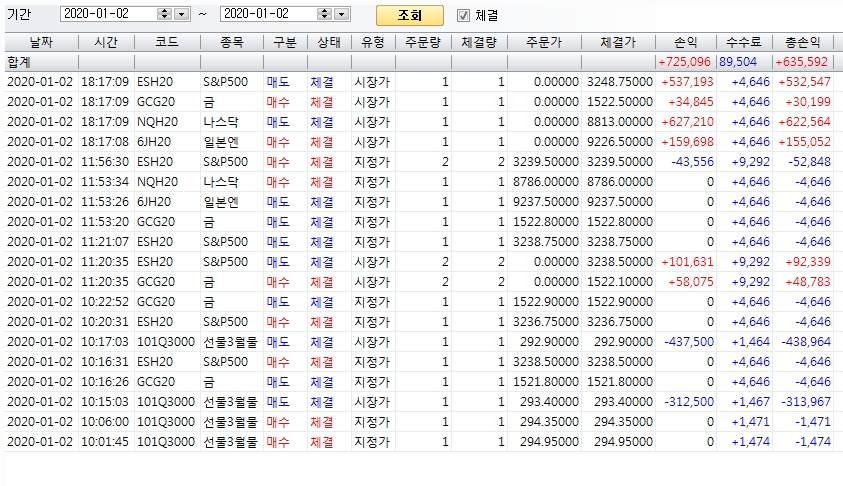This screenshot has height=486, width=843.
Task: Click the 구분 column header
Action: tap(285, 42)
